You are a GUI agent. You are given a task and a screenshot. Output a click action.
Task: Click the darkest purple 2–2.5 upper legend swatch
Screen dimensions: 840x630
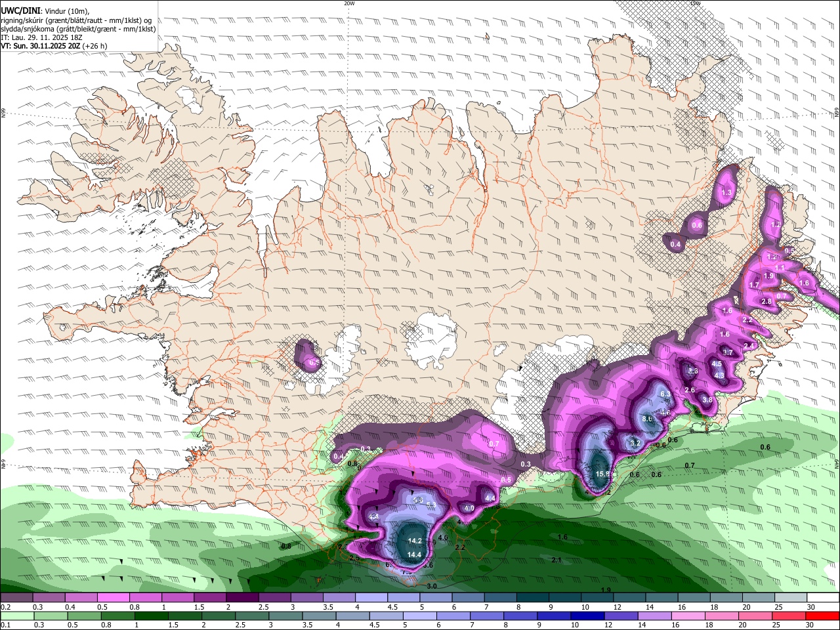pyautogui.click(x=242, y=597)
